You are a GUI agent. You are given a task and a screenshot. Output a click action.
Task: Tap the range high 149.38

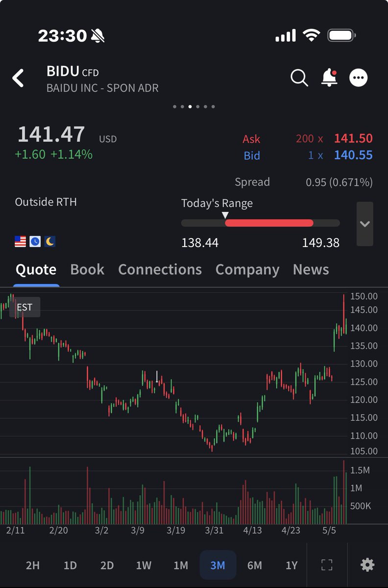coord(321,243)
